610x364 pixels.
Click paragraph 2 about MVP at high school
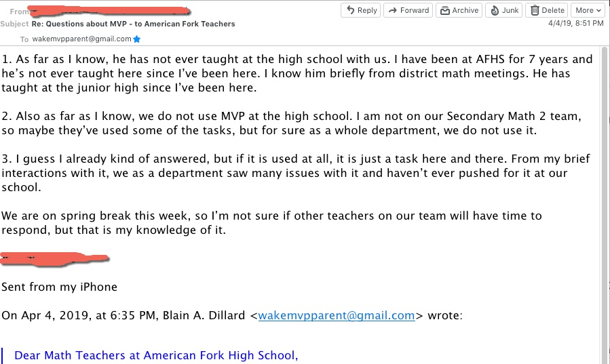pyautogui.click(x=291, y=123)
